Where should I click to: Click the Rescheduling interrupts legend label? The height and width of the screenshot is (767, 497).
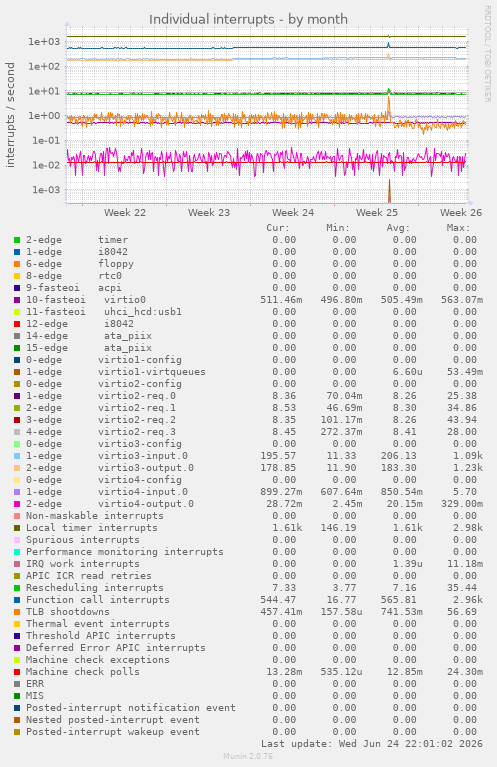tap(94, 587)
